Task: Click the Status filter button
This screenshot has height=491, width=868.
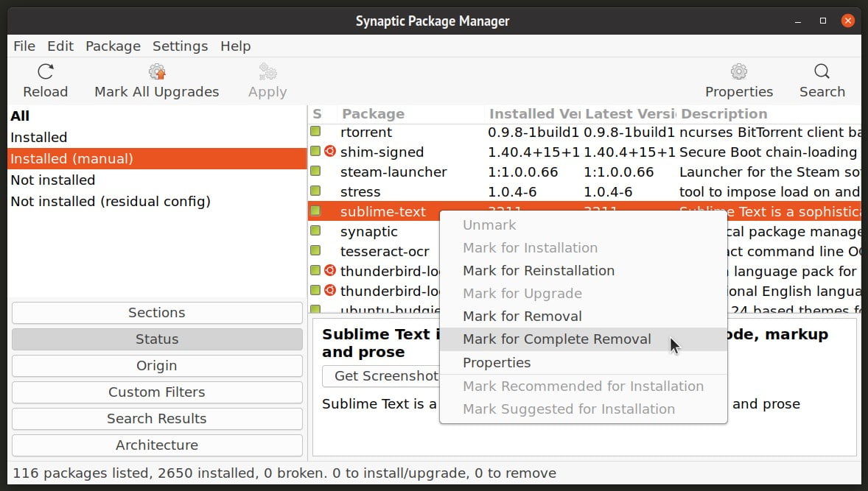Action: (157, 339)
